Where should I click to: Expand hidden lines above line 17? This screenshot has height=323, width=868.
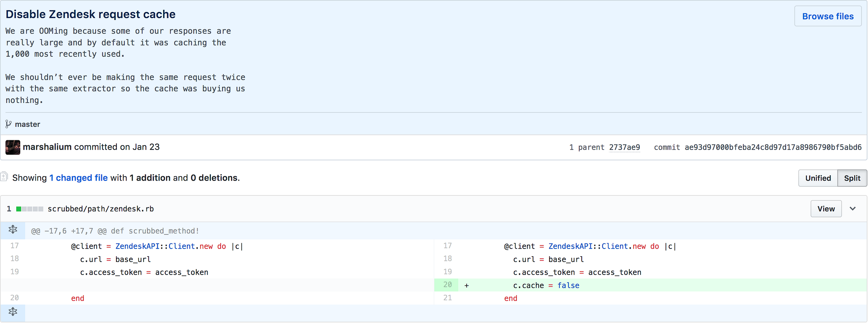(13, 230)
